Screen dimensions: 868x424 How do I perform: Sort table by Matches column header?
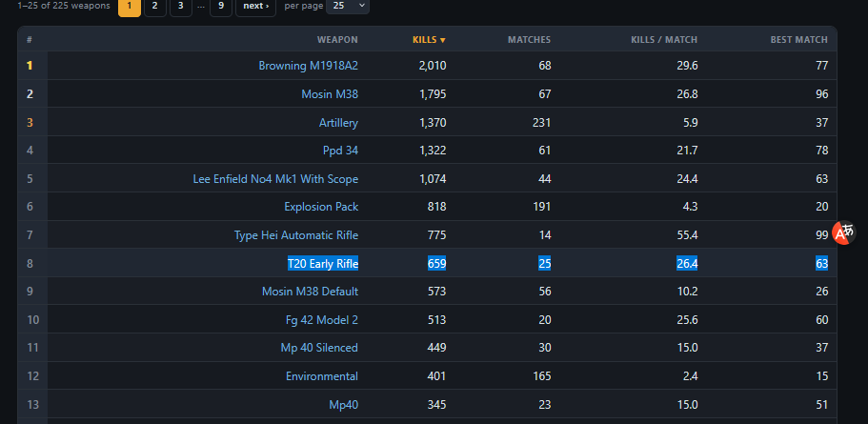coord(529,40)
